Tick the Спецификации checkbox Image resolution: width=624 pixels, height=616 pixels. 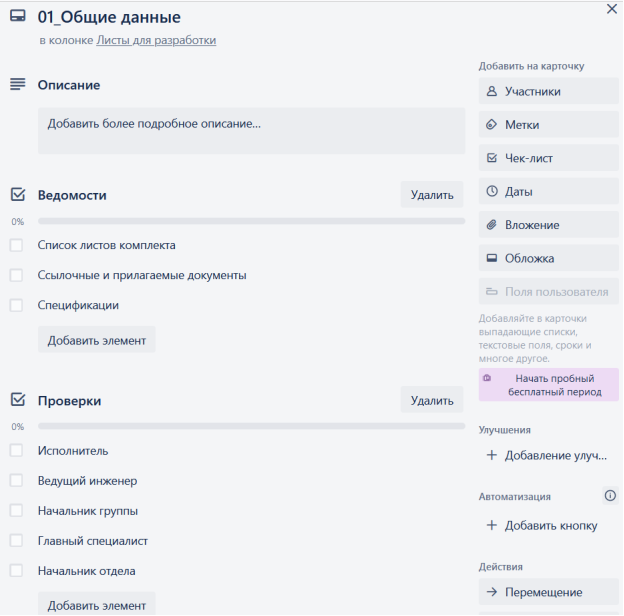[16, 305]
